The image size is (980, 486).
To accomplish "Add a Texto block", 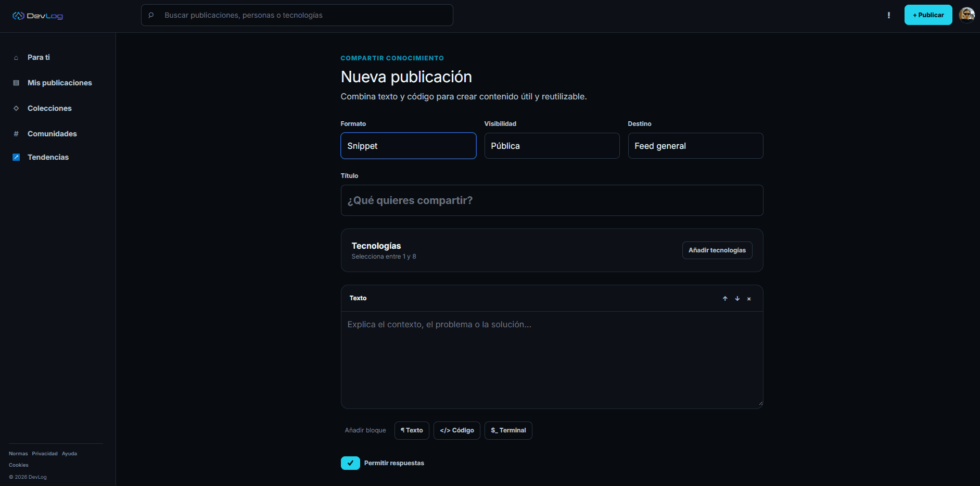I will click(412, 430).
